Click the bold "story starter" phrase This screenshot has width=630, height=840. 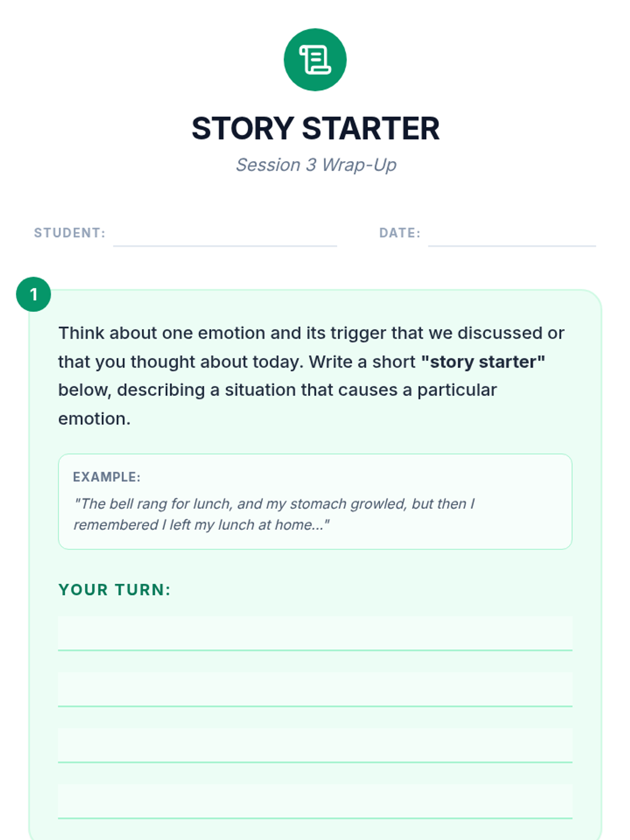pyautogui.click(x=483, y=362)
